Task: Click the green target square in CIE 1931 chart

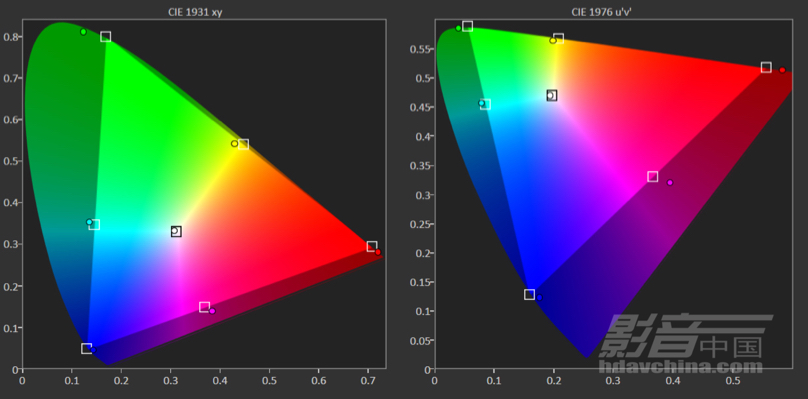Action: [106, 37]
